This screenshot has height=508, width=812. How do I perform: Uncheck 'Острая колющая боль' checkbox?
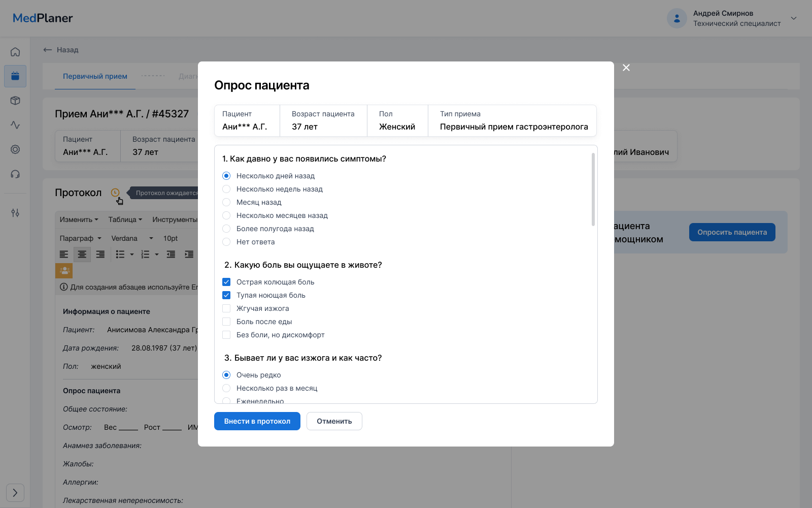226,282
